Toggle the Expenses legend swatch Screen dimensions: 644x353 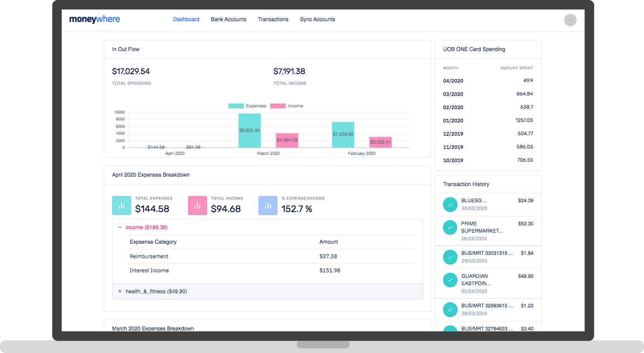point(236,106)
